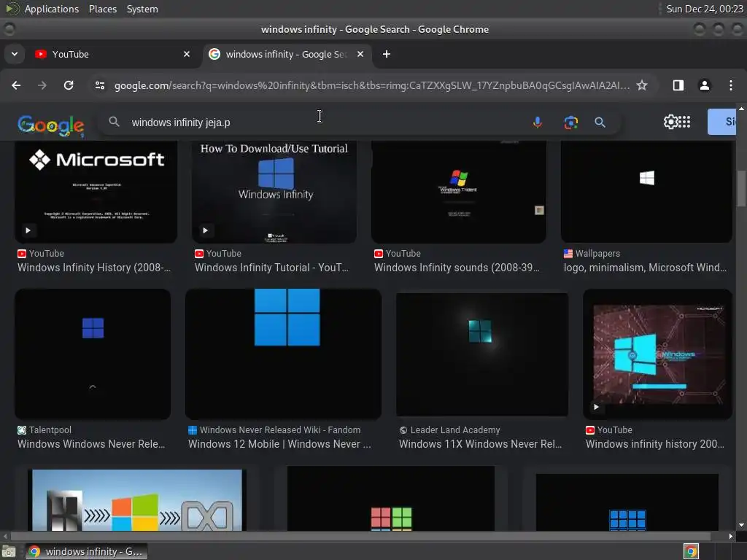Open Windows Infinity Tutorial - YouT link

pyautogui.click(x=271, y=268)
